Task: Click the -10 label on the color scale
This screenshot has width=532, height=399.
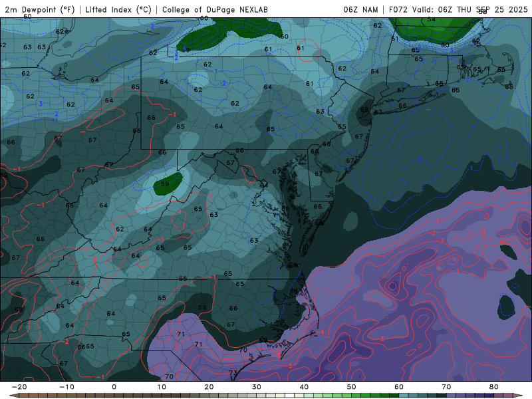Action: coord(66,387)
